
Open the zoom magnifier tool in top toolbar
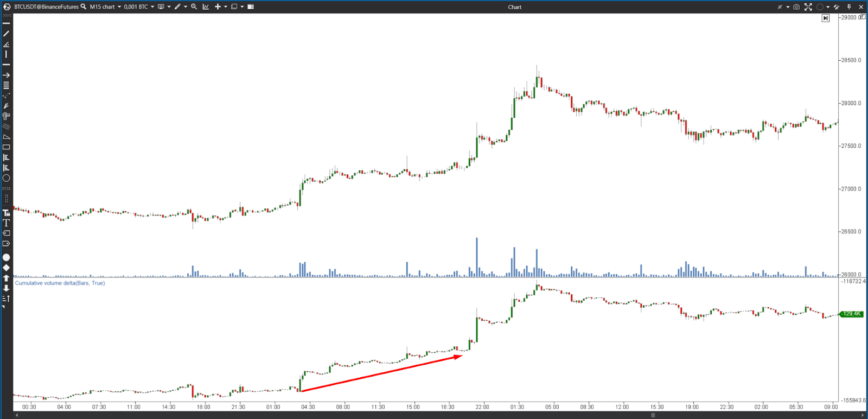pos(194,7)
